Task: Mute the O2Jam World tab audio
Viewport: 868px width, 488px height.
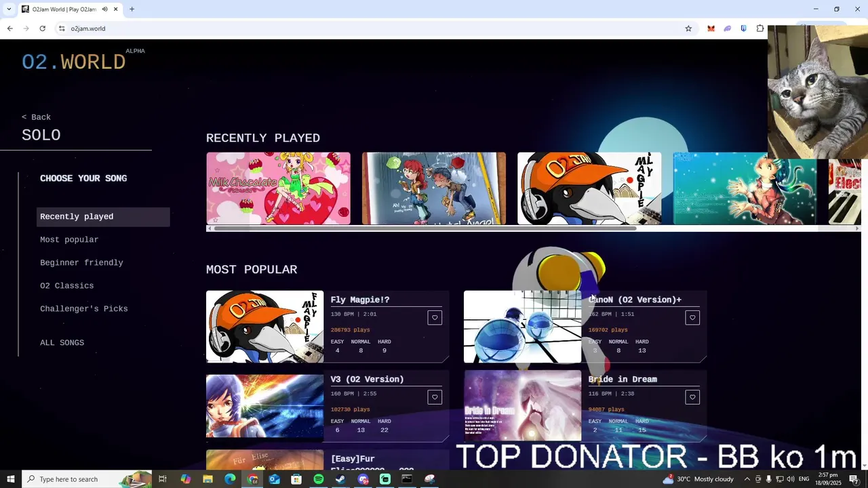Action: click(x=104, y=9)
